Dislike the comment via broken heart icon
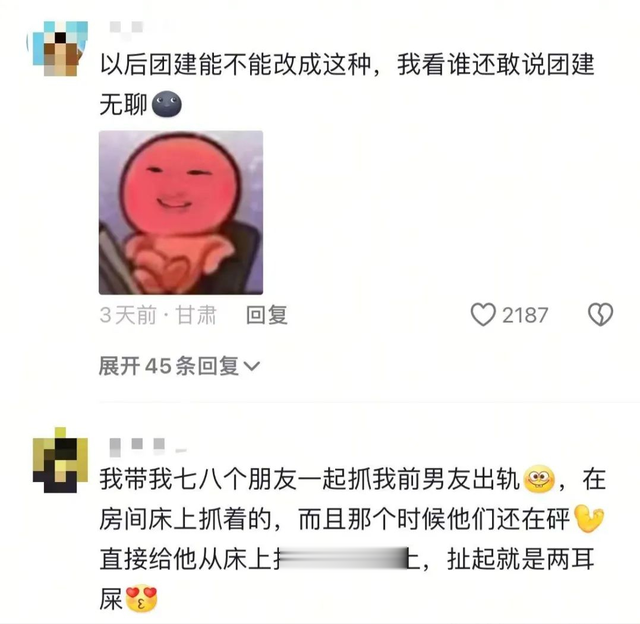This screenshot has height=624, width=640. (x=600, y=315)
